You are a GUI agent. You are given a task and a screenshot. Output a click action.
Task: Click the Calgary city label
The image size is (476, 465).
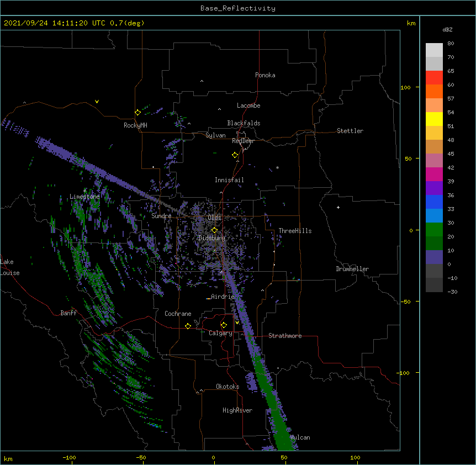pyautogui.click(x=220, y=333)
